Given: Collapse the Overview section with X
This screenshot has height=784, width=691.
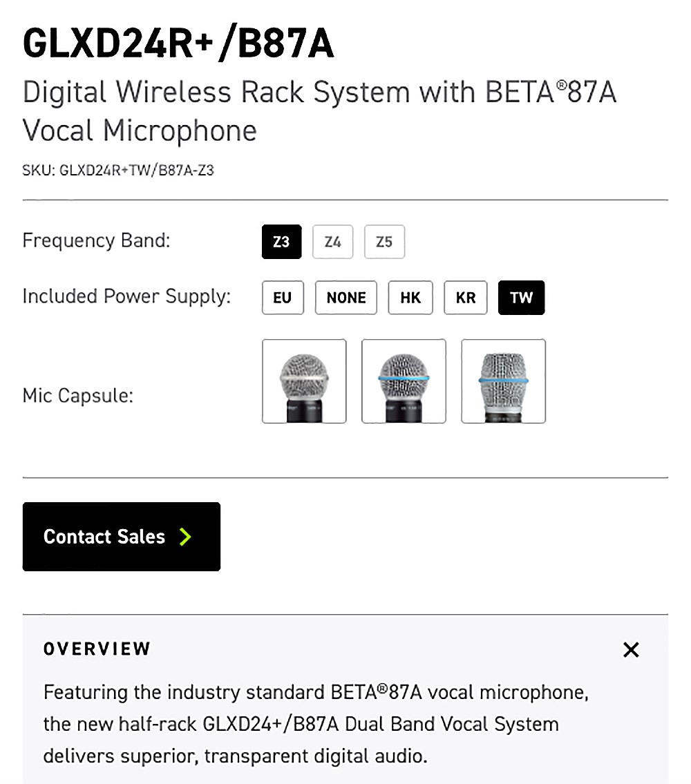Looking at the screenshot, I should point(631,649).
